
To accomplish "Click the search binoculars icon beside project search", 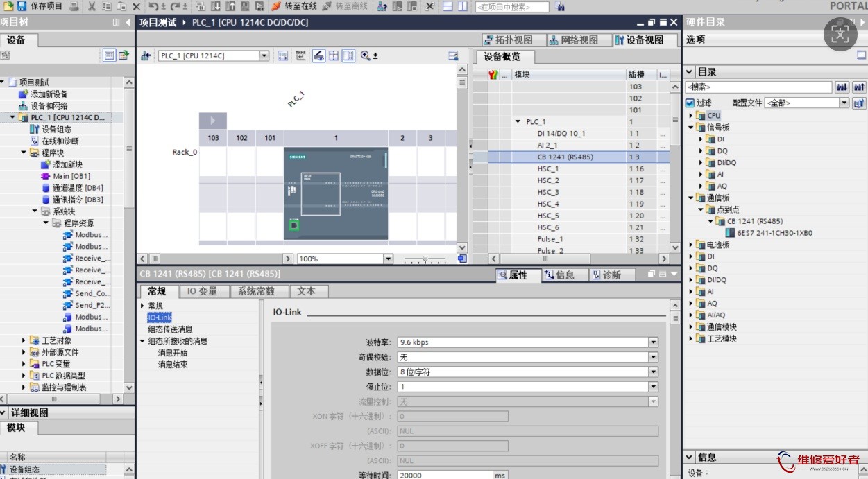I will pyautogui.click(x=560, y=7).
